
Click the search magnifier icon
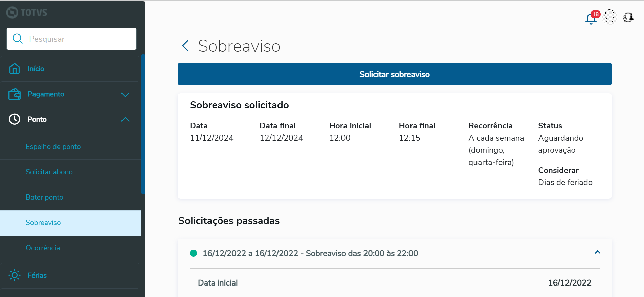click(18, 39)
